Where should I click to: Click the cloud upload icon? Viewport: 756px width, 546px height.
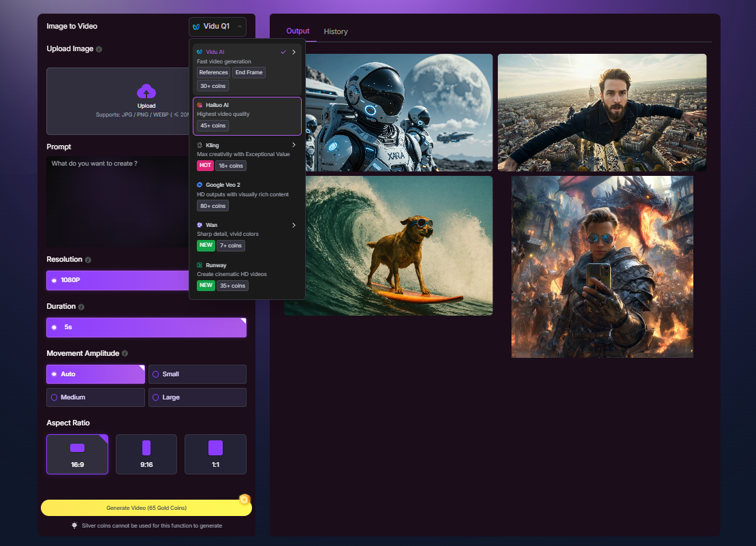pos(146,92)
